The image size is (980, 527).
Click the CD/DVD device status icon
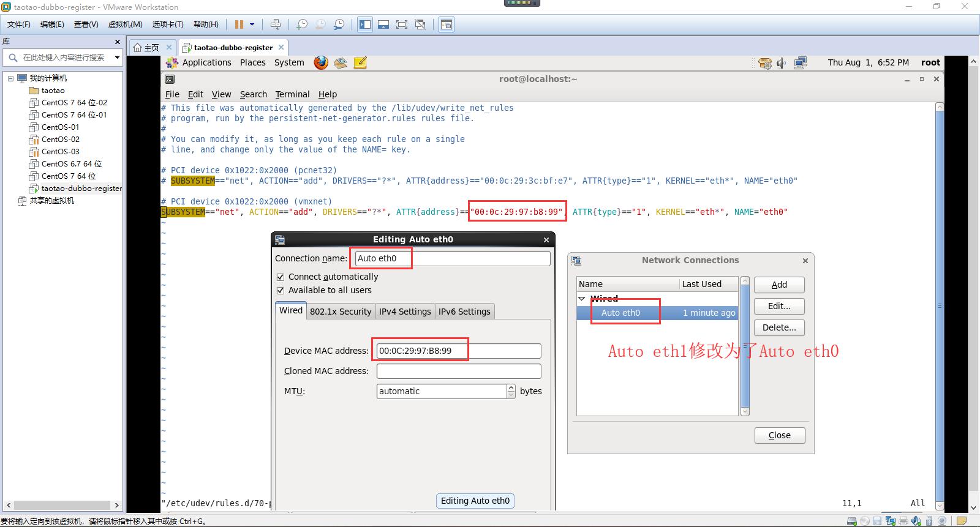864,521
